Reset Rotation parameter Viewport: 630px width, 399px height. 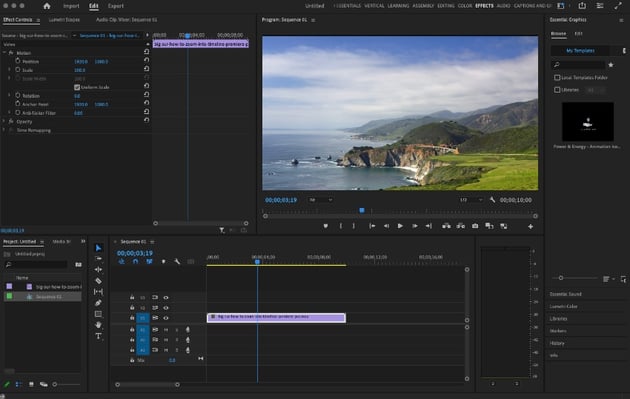pos(147,95)
